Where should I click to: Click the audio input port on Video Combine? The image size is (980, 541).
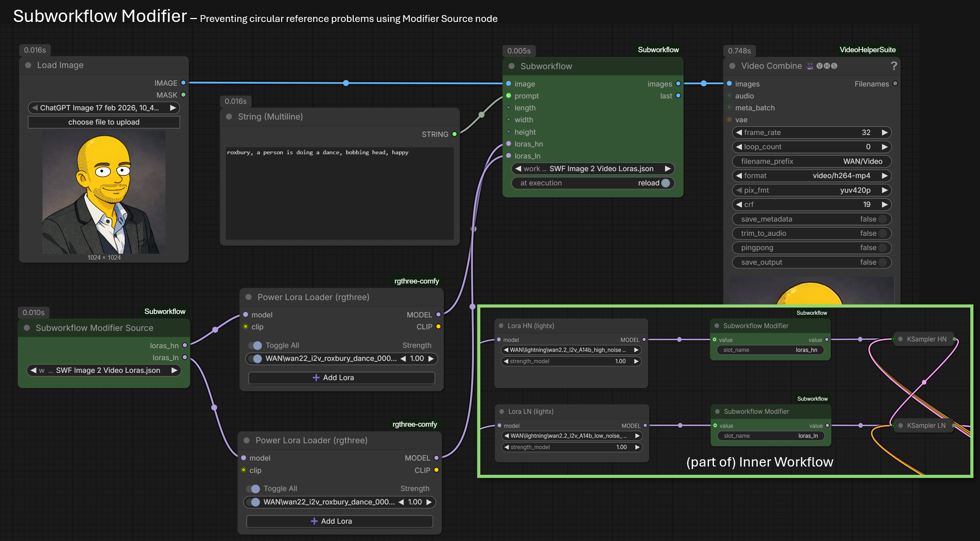pyautogui.click(x=729, y=96)
